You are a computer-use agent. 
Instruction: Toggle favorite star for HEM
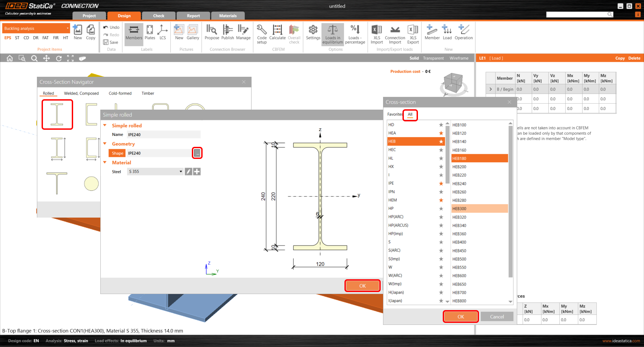point(441,200)
